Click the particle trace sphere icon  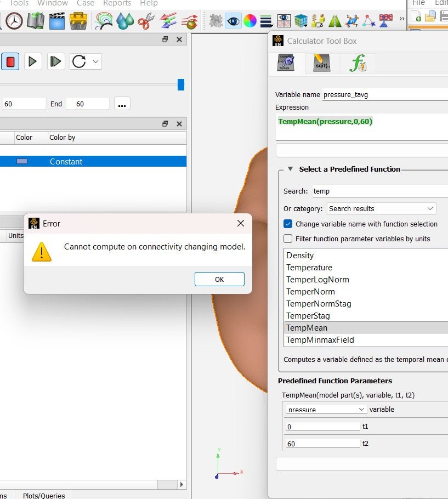(x=190, y=21)
